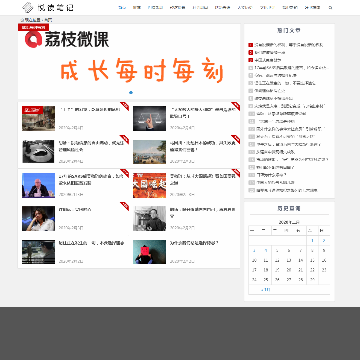360x360 pixels.
Task: Open the last article in the hot articles list
Action: (x=286, y=190)
